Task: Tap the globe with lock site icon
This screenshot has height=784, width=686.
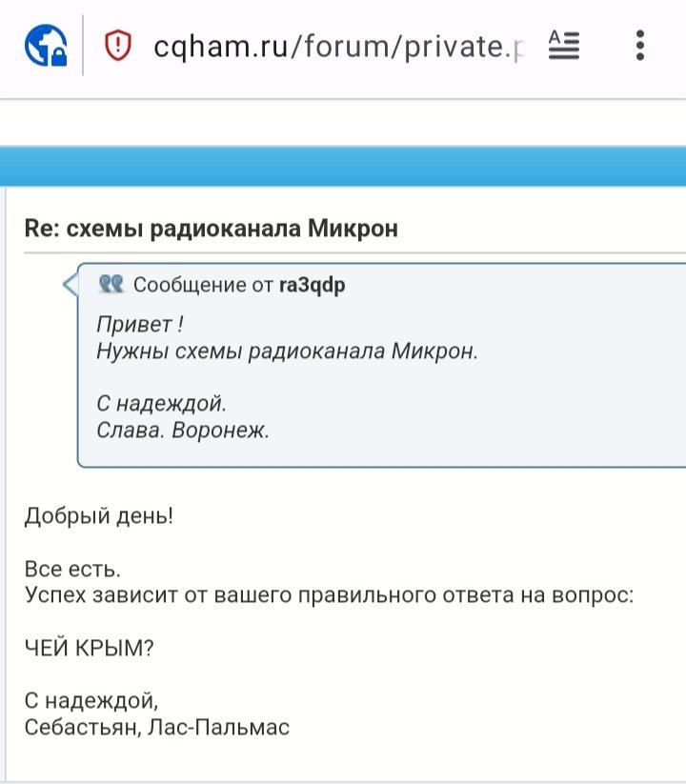Action: pyautogui.click(x=46, y=44)
